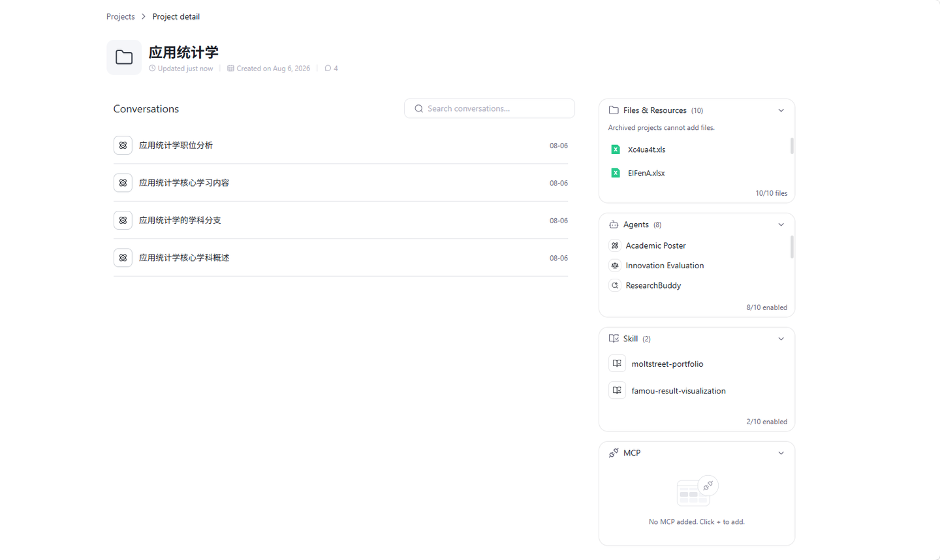Click the Agents panel robot icon

click(614, 225)
